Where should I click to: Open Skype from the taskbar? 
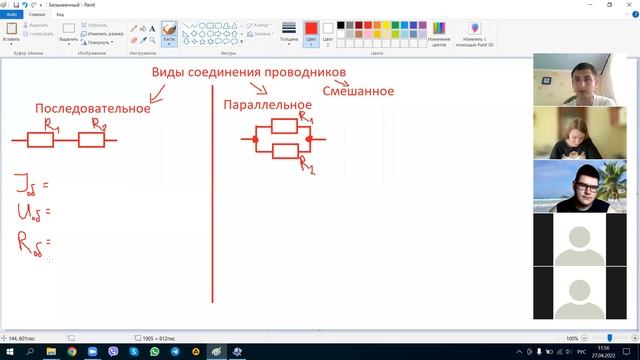point(133,351)
